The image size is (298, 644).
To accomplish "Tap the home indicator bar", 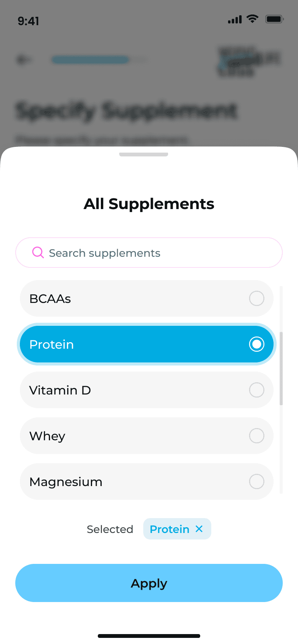I will point(149,636).
